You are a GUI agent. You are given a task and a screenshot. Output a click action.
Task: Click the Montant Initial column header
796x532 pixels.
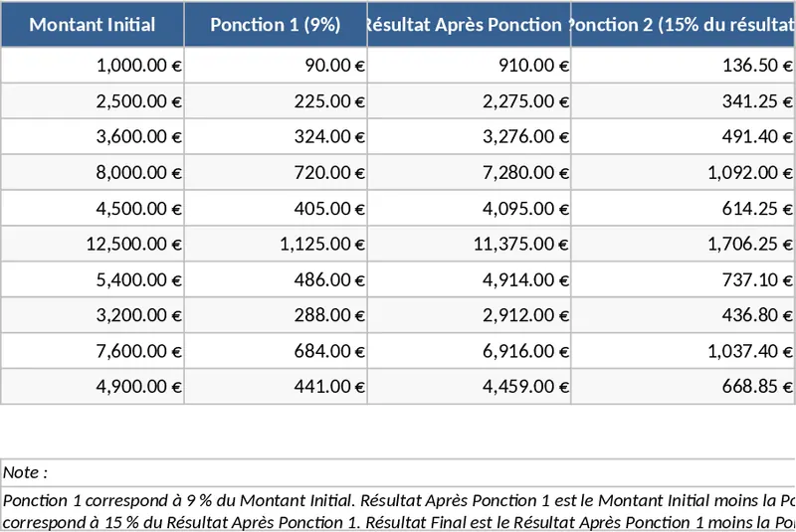pos(93,25)
